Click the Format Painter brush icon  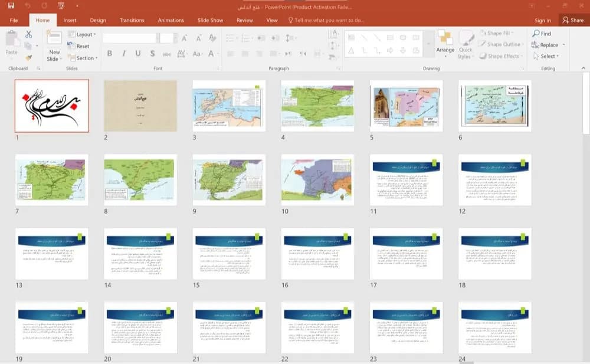[28, 58]
